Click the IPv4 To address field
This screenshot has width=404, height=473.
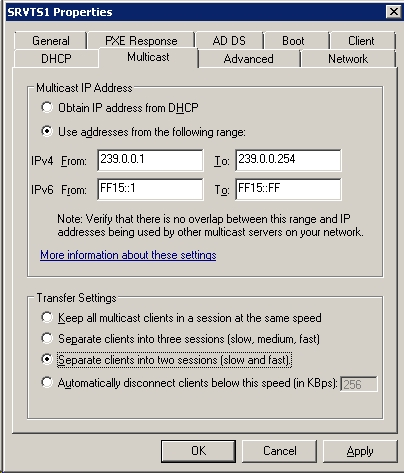(288, 160)
